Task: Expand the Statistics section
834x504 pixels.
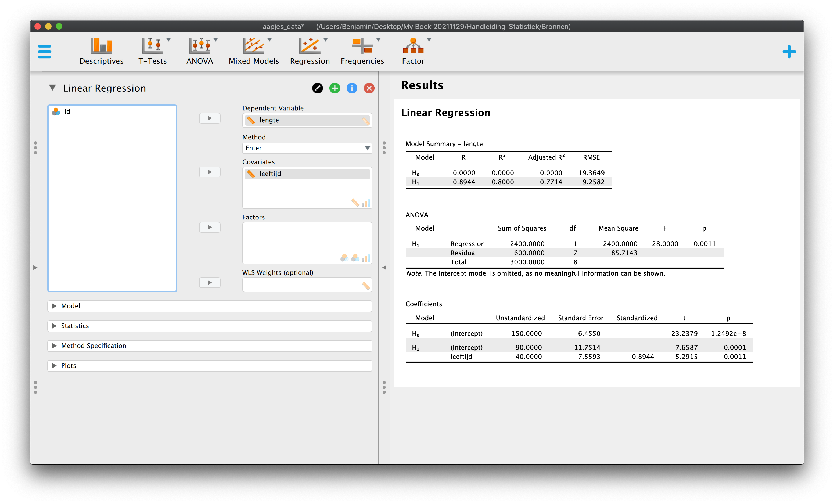Action: 210,326
